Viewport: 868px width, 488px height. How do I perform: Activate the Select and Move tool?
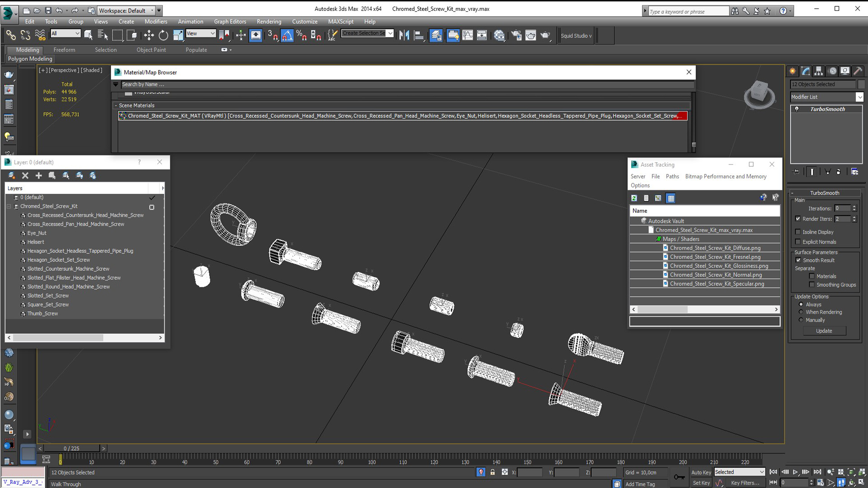point(149,35)
